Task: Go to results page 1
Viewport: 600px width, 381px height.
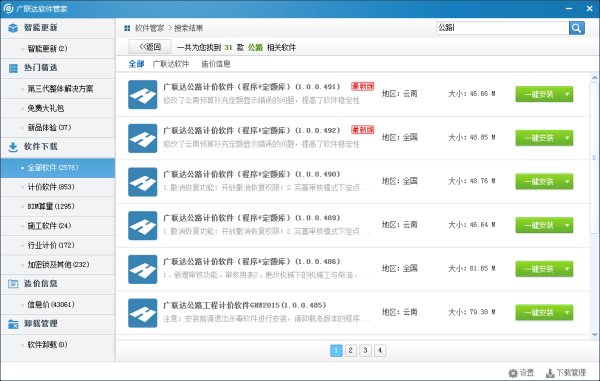Action: click(336, 350)
